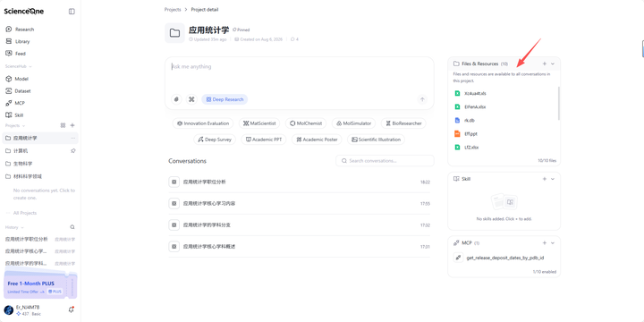644x322 pixels.
Task: Open history item 应用统计学职位分析
Action: [x=39, y=239]
